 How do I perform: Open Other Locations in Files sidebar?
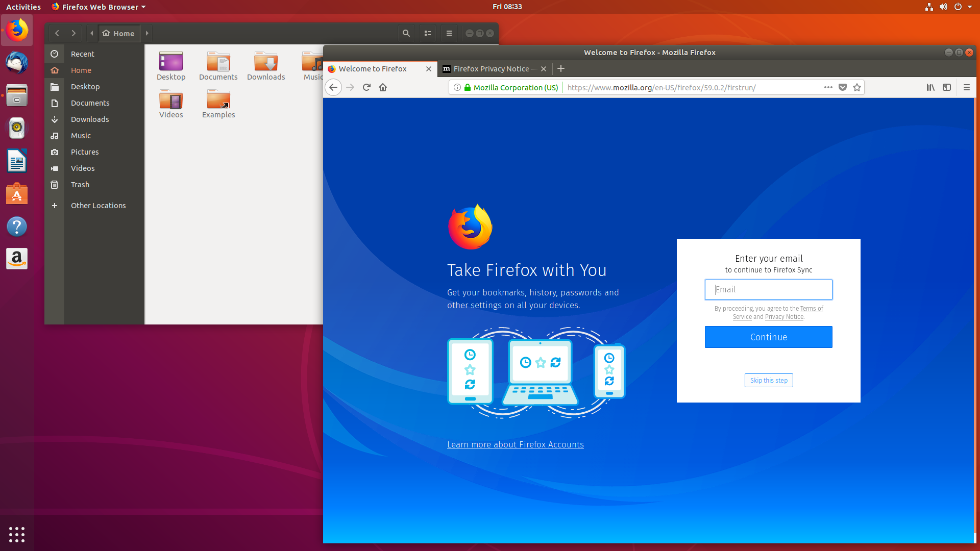(94, 206)
